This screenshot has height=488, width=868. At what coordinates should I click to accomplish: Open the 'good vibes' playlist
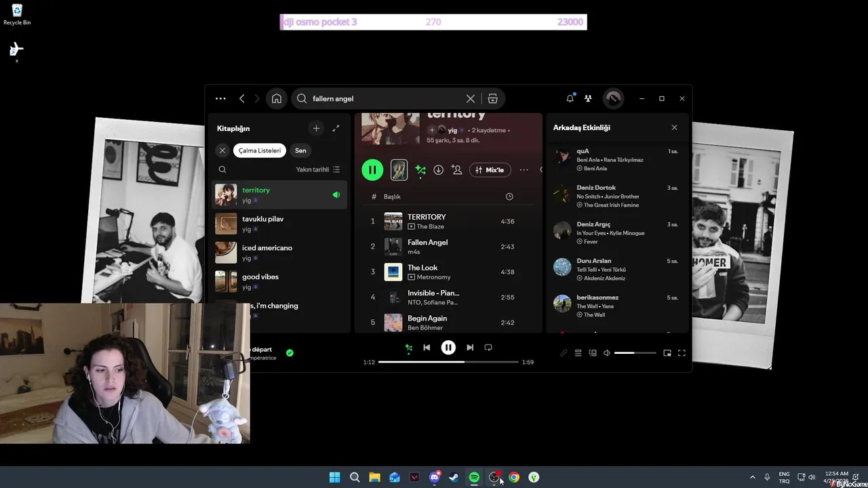[x=281, y=281]
